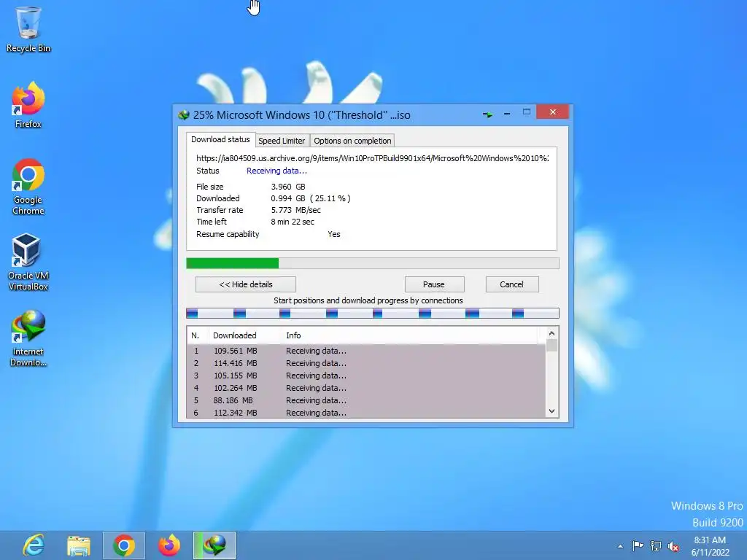Click the muted volume tray icon
This screenshot has width=747, height=560.
673,546
